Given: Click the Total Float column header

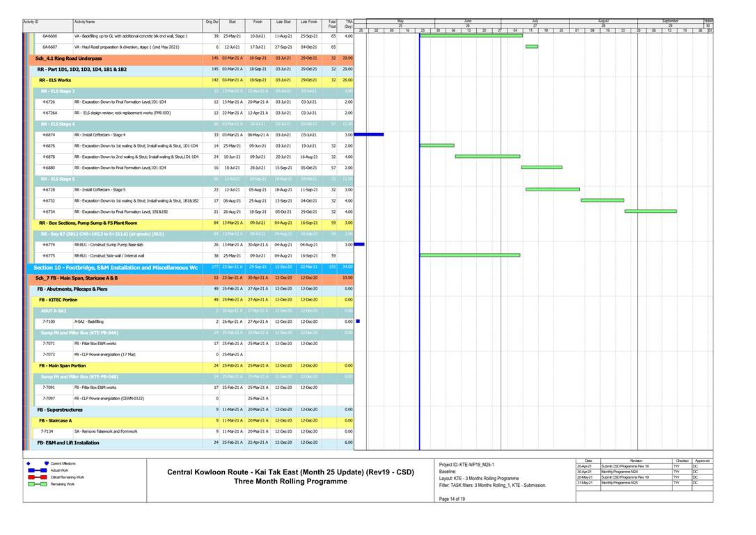Looking at the screenshot, I should pos(332,24).
